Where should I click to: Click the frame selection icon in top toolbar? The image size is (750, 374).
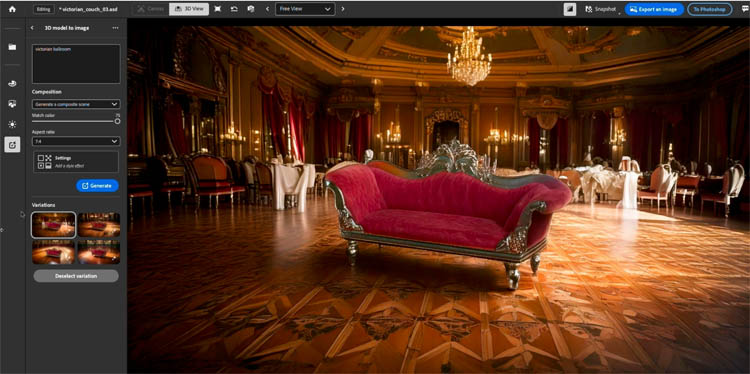coord(218,9)
